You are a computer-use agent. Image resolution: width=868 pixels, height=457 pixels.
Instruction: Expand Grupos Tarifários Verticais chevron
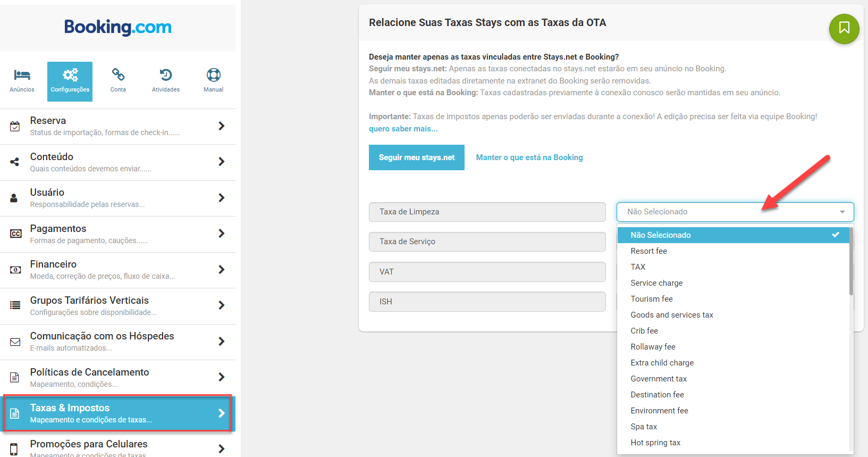coord(222,305)
